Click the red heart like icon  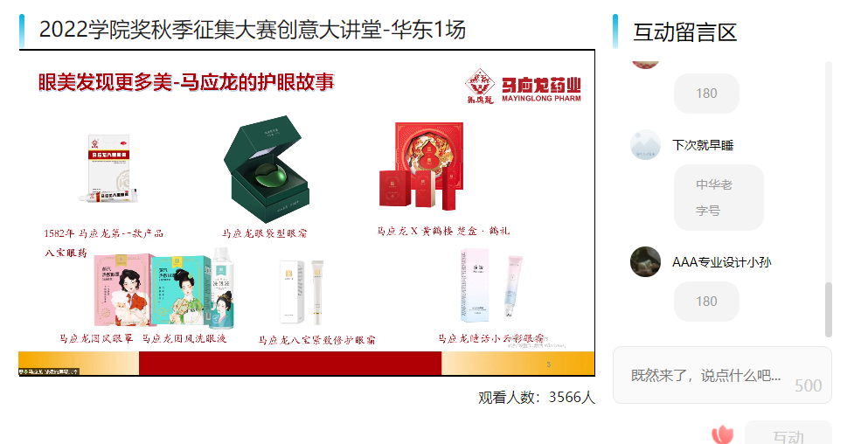[x=722, y=434]
